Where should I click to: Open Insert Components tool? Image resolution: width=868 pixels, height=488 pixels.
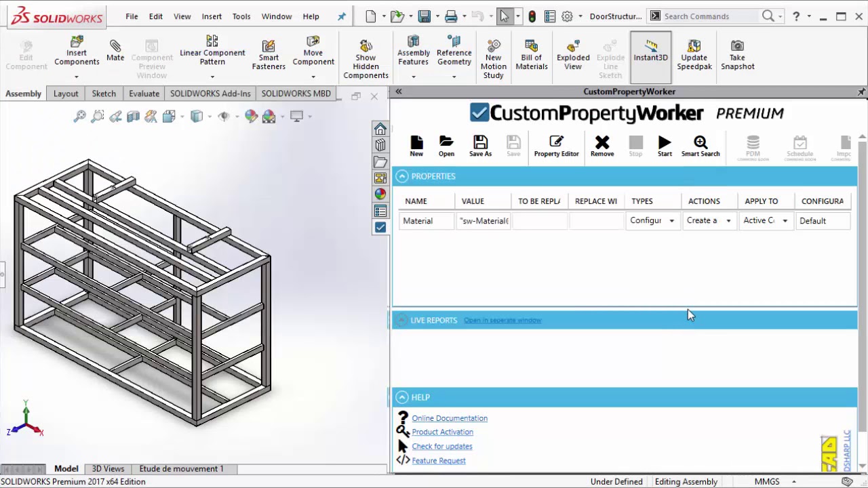(77, 52)
